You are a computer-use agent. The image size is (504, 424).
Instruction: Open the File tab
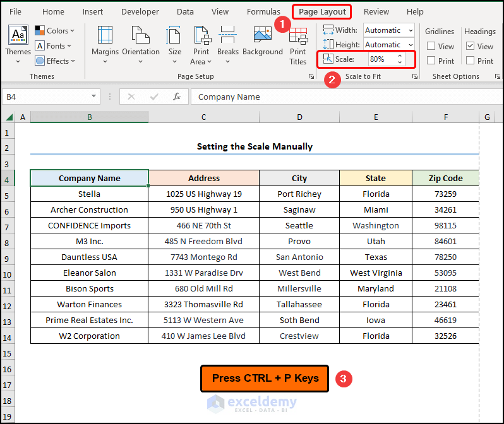[x=15, y=12]
